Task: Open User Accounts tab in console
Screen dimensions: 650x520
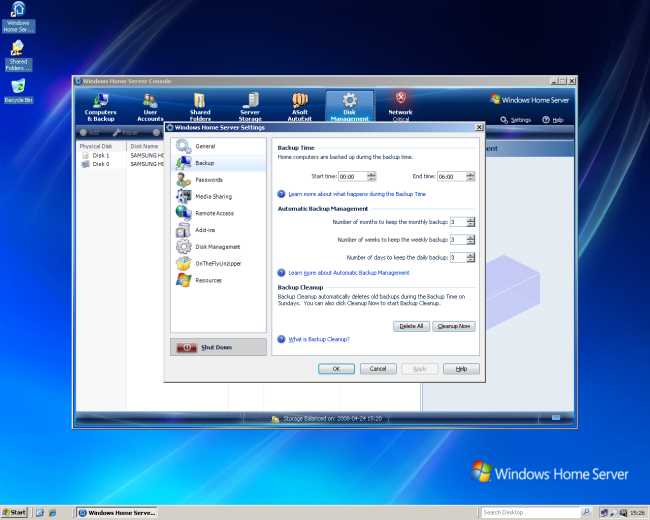Action: (150, 107)
